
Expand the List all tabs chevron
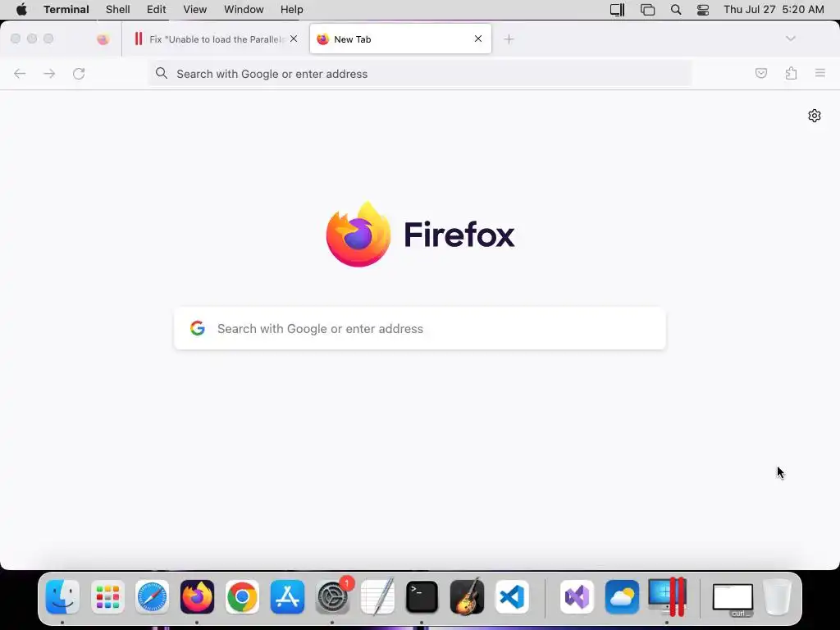791,39
